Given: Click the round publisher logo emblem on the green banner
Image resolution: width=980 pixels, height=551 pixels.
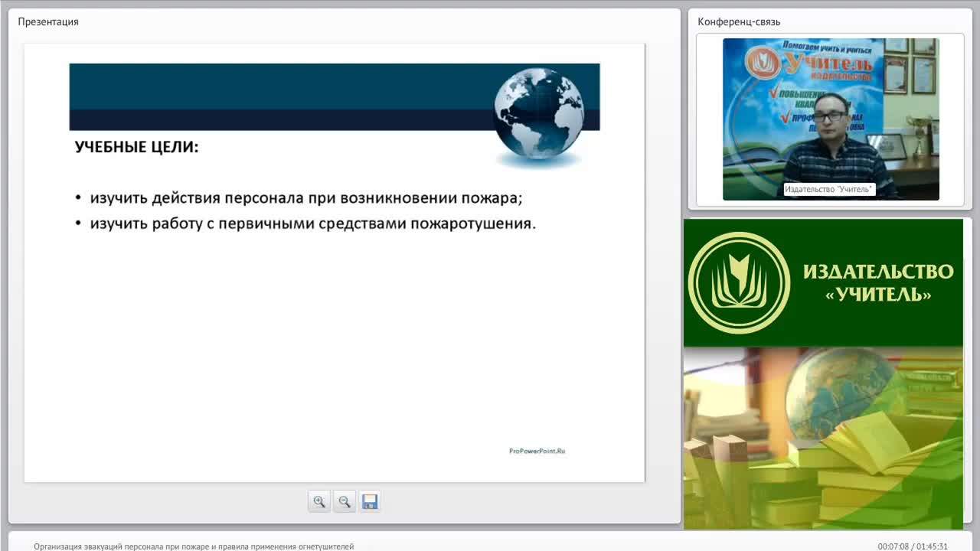Looking at the screenshot, I should (738, 282).
